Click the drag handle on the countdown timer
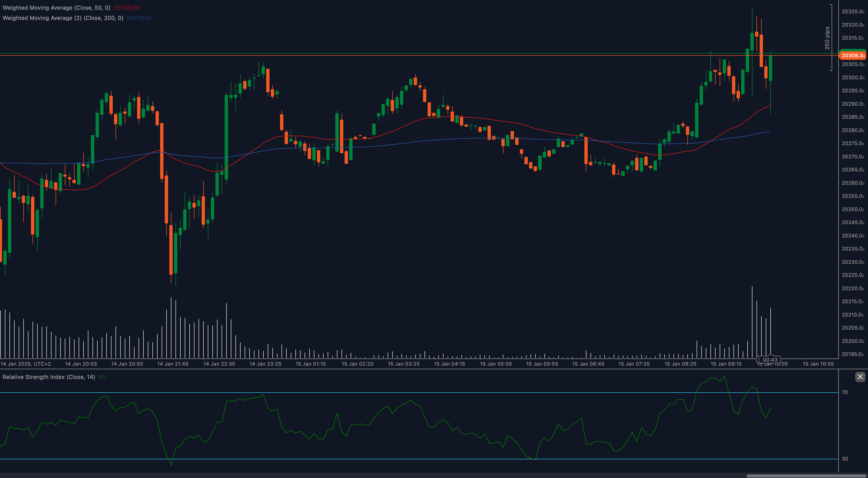 (x=759, y=360)
